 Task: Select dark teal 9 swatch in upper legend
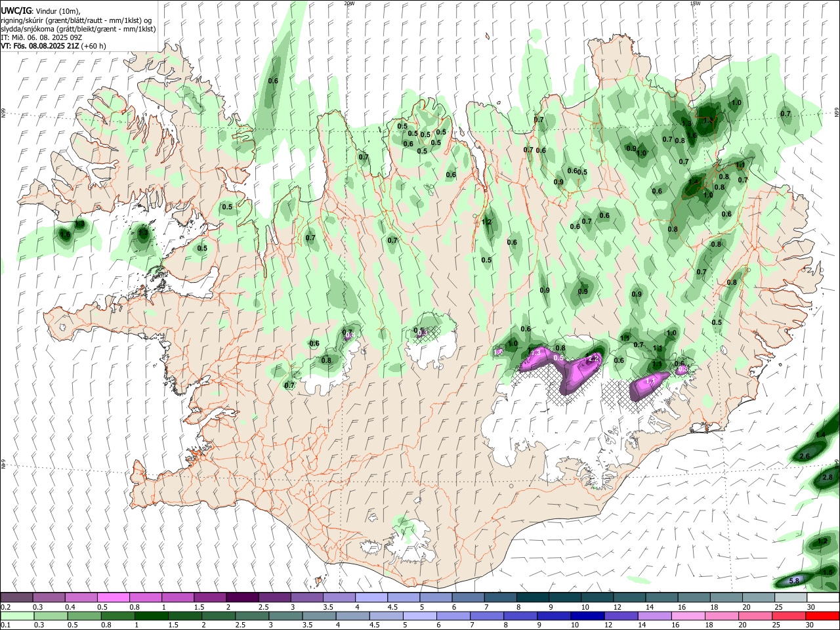pyautogui.click(x=564, y=598)
